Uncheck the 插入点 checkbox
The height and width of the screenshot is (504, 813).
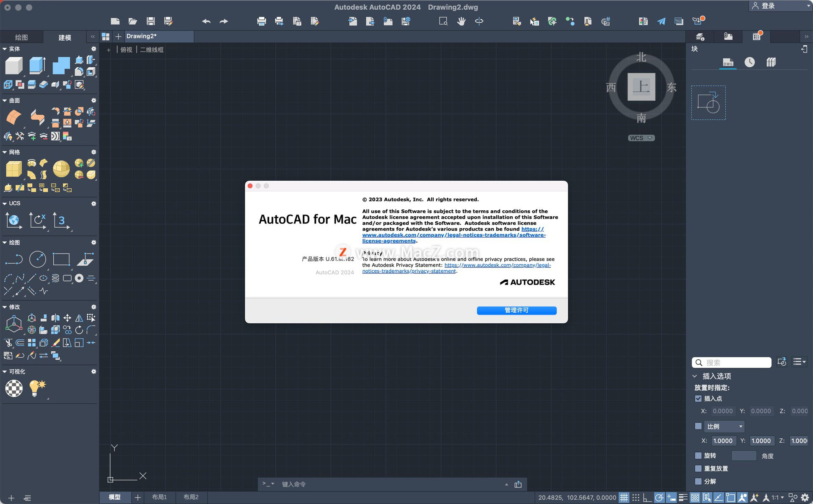coord(698,399)
